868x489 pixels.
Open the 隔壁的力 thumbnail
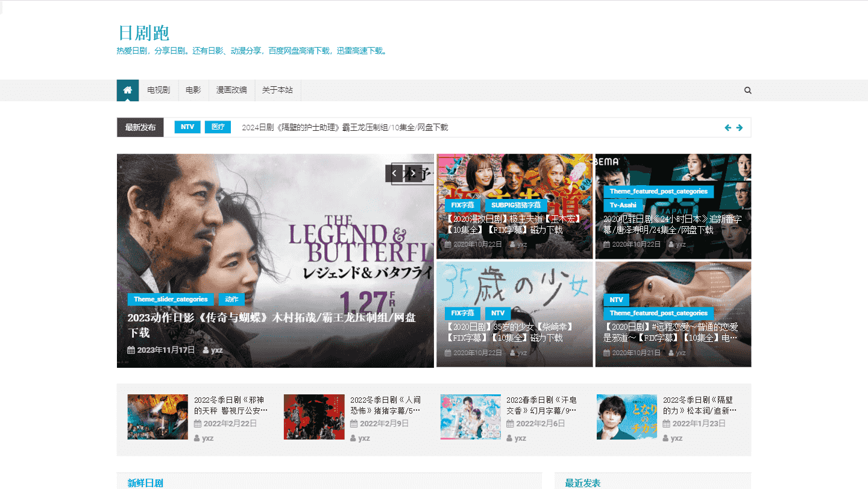(x=627, y=417)
